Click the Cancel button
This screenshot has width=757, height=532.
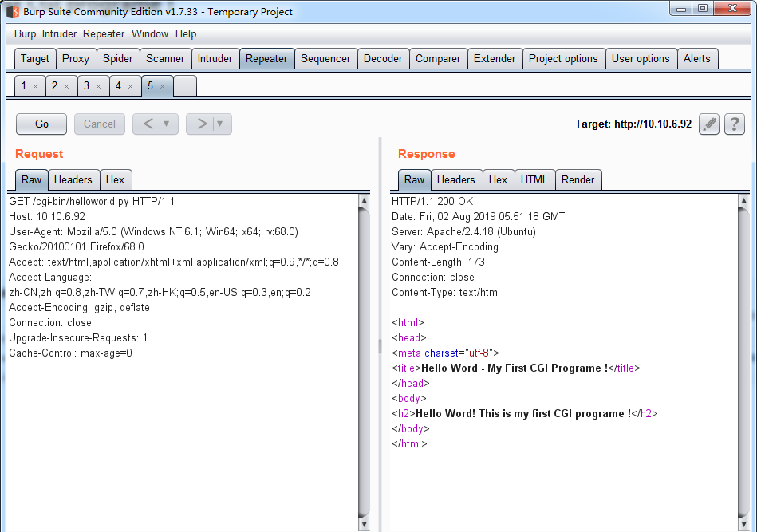[100, 124]
